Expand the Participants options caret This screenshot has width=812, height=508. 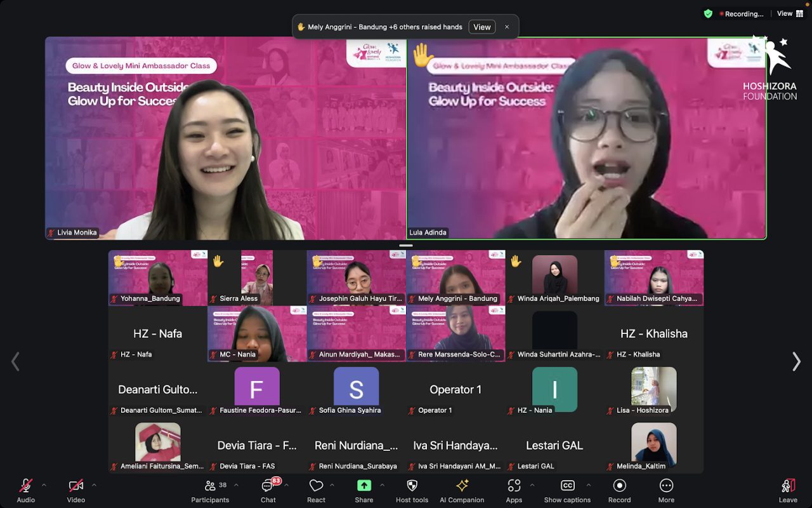[236, 486]
